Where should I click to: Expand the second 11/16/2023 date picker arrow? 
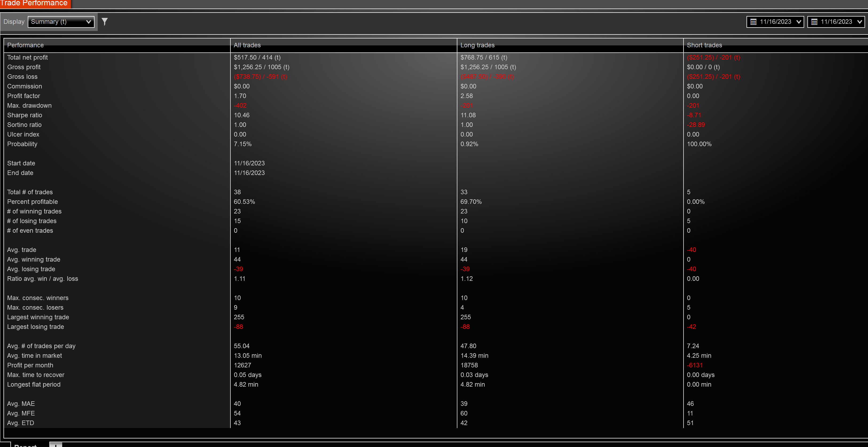coord(859,22)
